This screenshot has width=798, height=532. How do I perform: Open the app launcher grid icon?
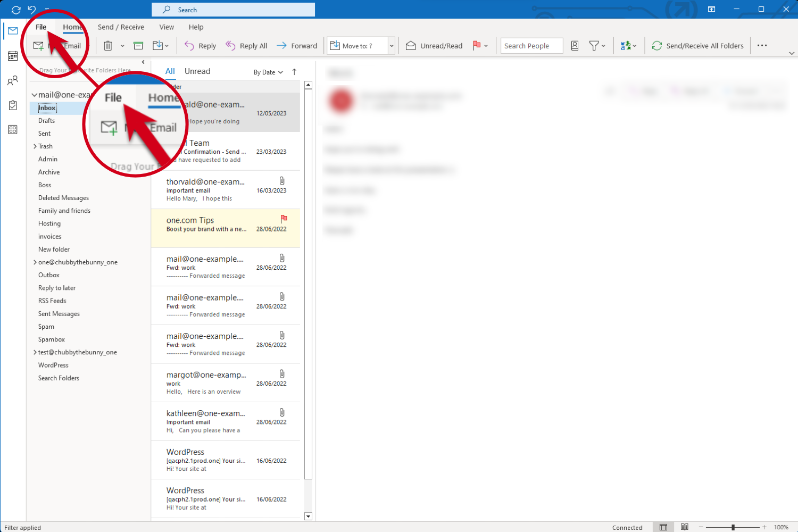coord(13,129)
